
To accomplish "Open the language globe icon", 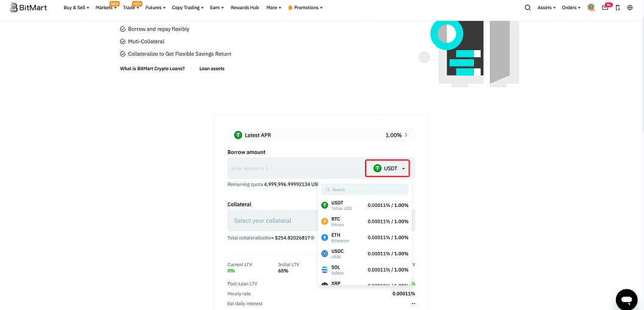I will coord(630,7).
